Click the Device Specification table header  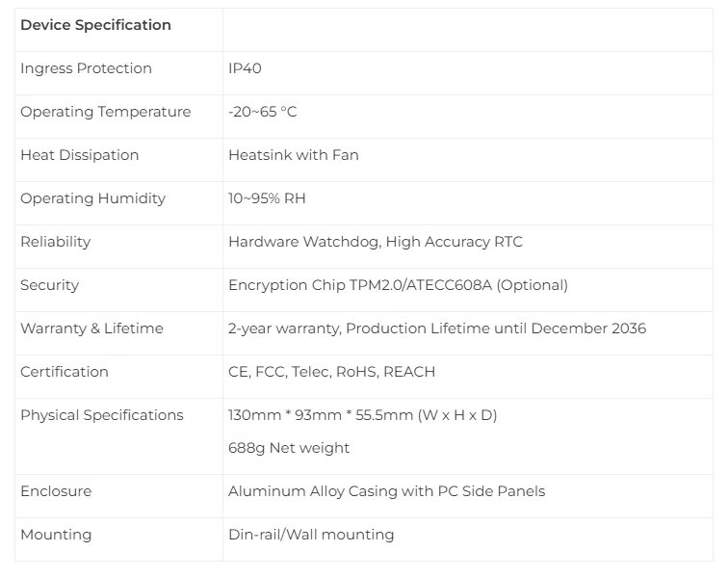(95, 25)
